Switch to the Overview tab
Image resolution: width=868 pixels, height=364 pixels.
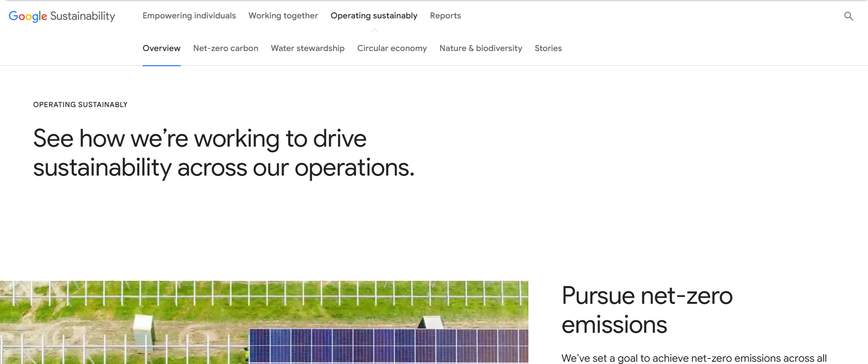click(161, 48)
